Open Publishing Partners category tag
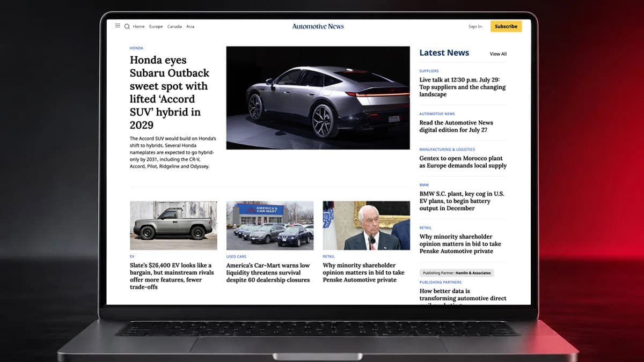This screenshot has width=644, height=362. (x=440, y=282)
